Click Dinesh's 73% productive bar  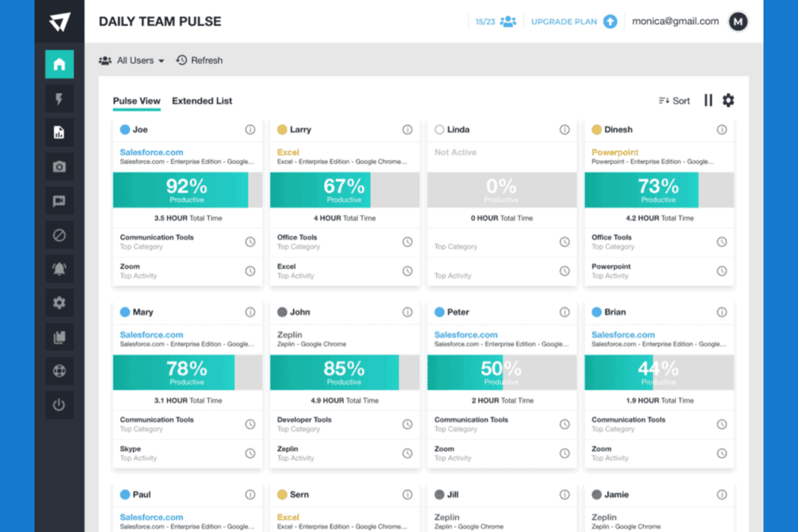(659, 190)
